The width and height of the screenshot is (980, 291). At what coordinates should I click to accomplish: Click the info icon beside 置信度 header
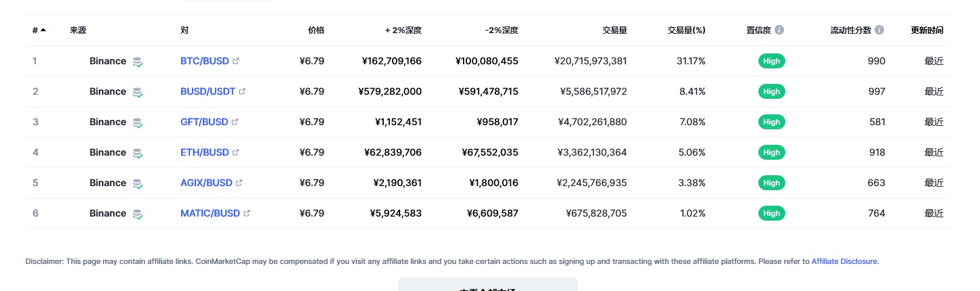pyautogui.click(x=779, y=30)
